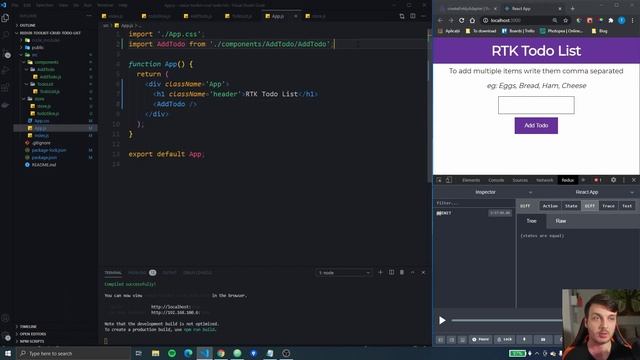Open the Explorer view in activity bar

tap(5, 18)
